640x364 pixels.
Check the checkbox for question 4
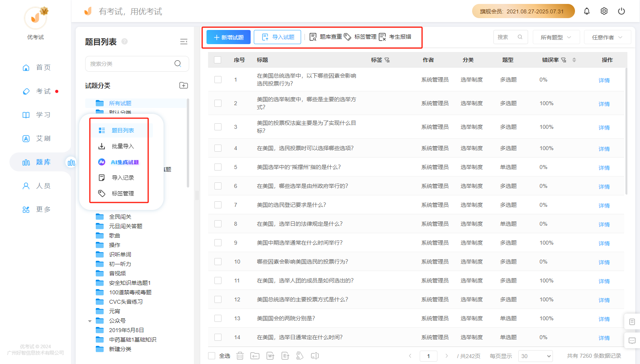(x=218, y=148)
